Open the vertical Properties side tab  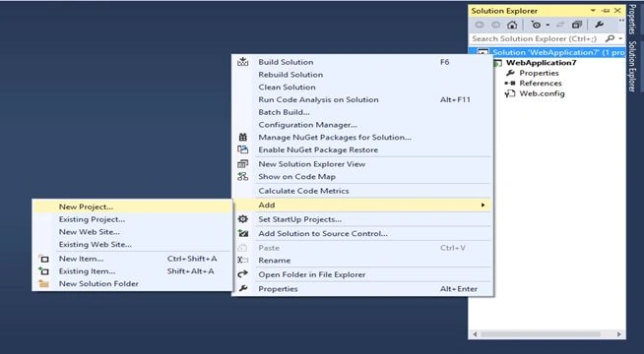[633, 19]
